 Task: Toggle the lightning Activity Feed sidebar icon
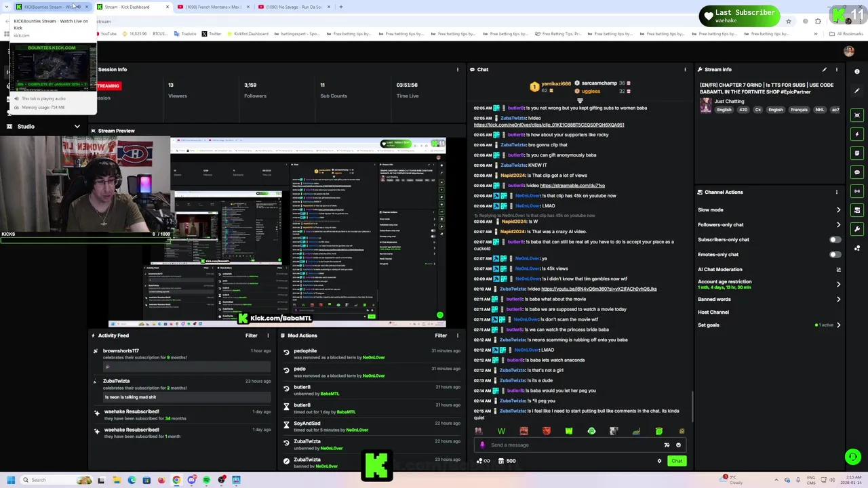click(857, 134)
